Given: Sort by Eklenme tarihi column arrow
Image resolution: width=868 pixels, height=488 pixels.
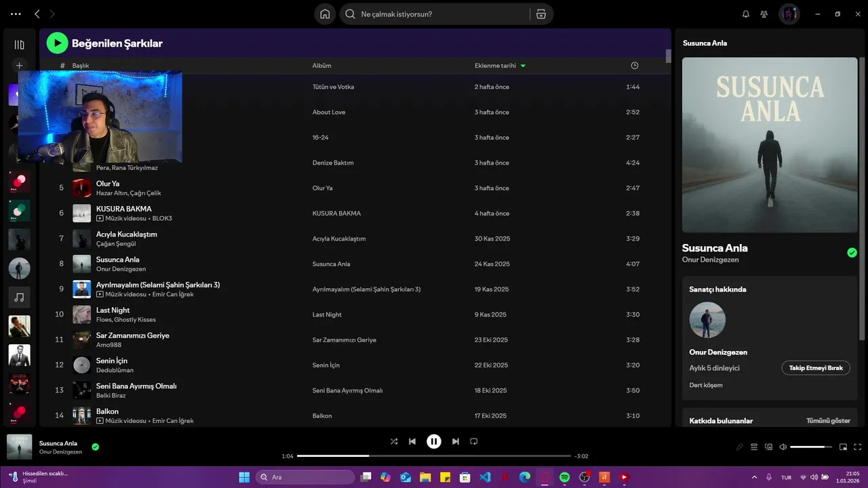Looking at the screenshot, I should point(523,66).
